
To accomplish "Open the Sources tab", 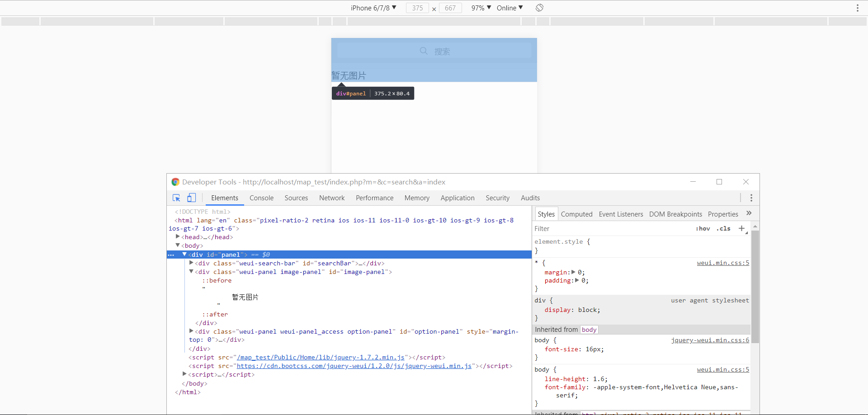I will tap(296, 198).
